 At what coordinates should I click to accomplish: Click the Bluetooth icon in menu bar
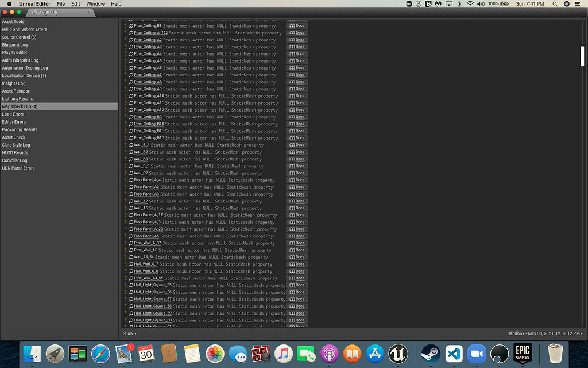459,4
